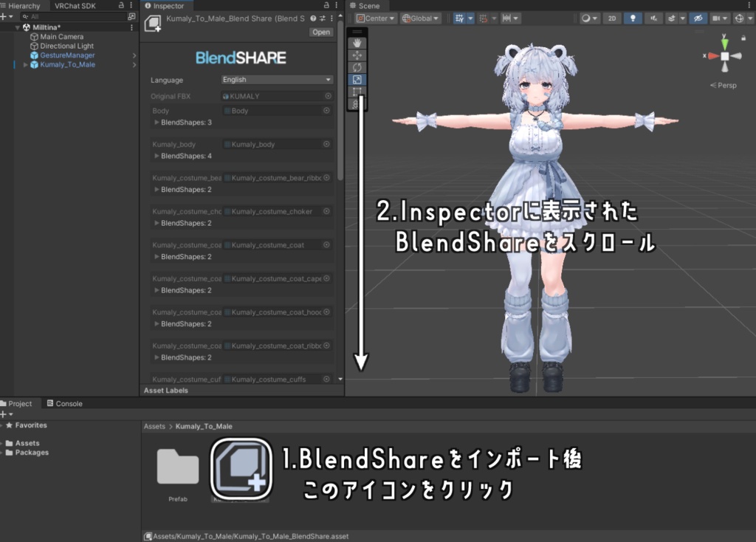
Task: Toggle scene visibility hidden-objects eye button
Action: click(698, 18)
